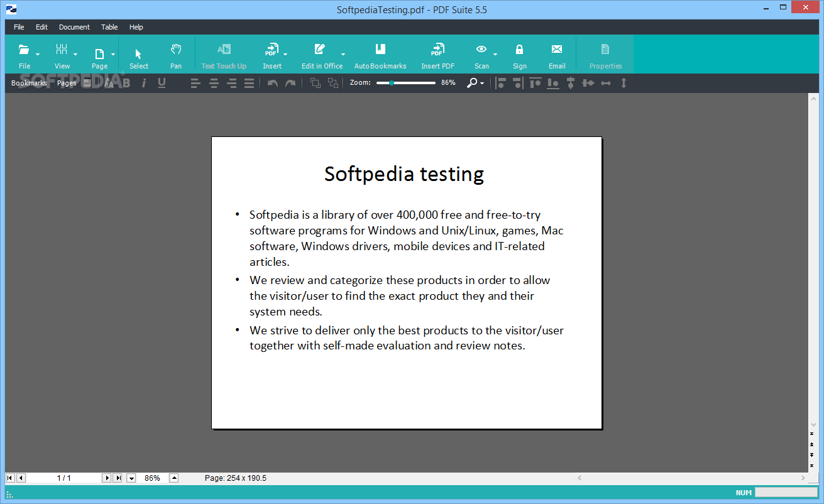Click align objects left icon

pyautogui.click(x=501, y=83)
